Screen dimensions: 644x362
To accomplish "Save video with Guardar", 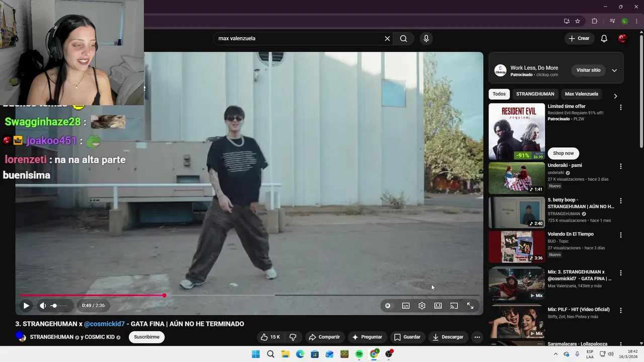I will click(407, 337).
